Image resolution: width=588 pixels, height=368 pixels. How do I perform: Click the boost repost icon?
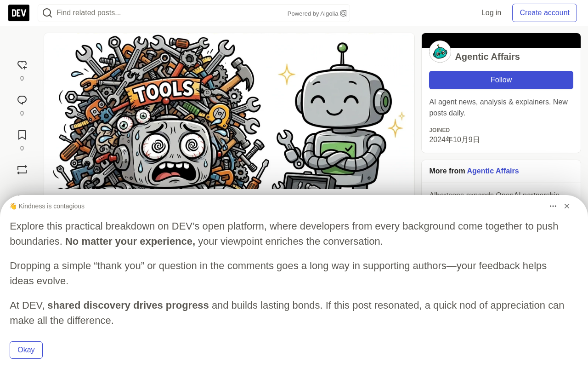click(x=22, y=170)
